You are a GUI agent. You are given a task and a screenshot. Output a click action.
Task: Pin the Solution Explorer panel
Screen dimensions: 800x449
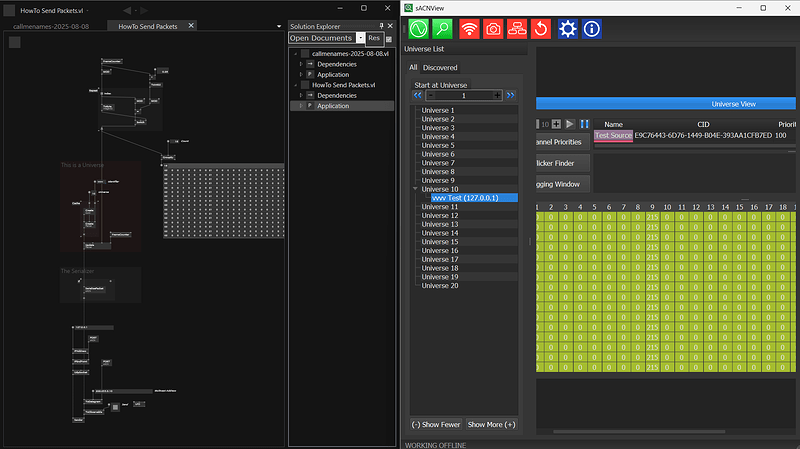point(381,25)
